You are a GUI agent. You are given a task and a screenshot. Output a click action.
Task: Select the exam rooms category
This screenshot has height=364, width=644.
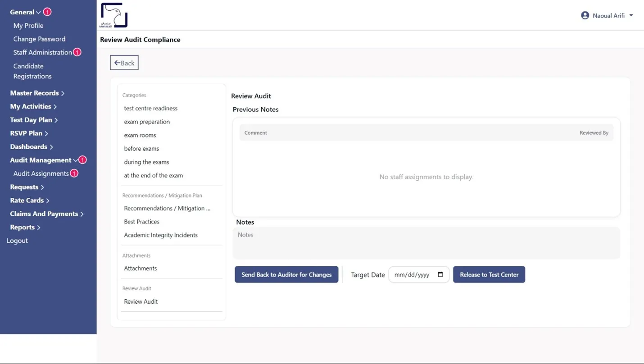coord(140,135)
